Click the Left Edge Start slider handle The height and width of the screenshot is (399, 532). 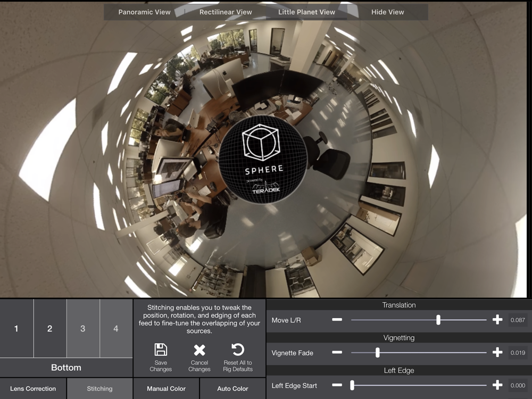352,385
